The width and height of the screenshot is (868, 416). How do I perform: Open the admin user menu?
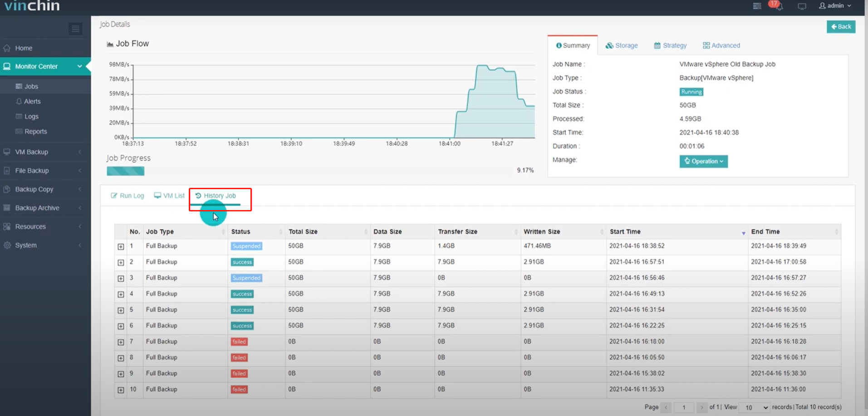tap(835, 5)
